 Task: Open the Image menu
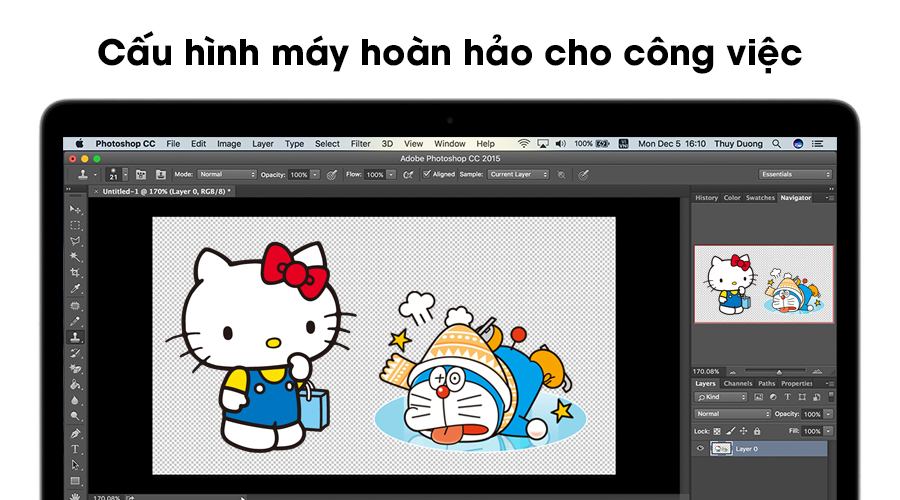pos(229,144)
